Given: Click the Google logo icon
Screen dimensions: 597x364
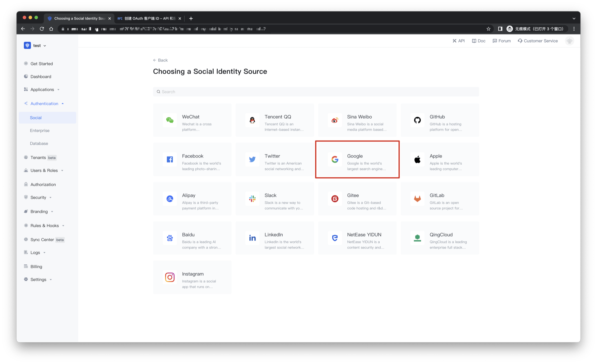Looking at the screenshot, I should 335,159.
